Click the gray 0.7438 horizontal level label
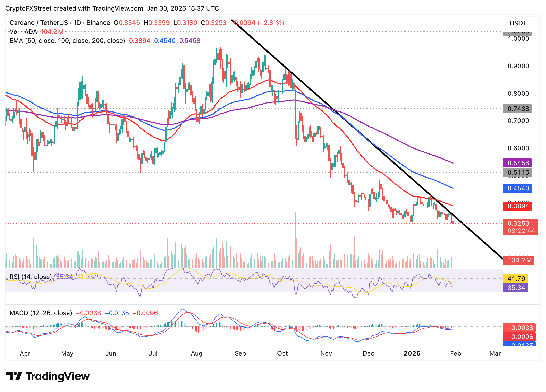Screen dimensions: 546x392 (517, 109)
